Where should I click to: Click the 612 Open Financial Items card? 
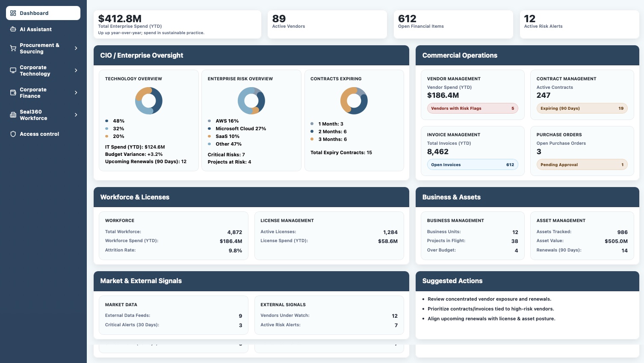(453, 24)
